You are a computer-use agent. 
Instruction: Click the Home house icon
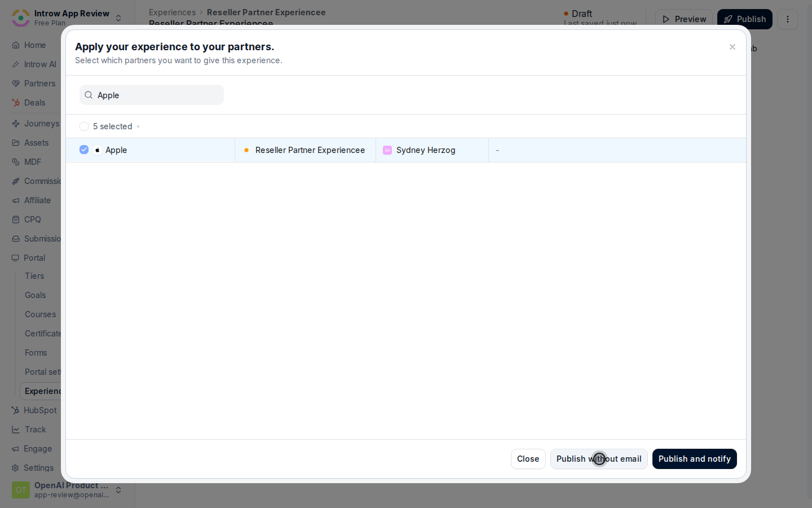tap(16, 45)
